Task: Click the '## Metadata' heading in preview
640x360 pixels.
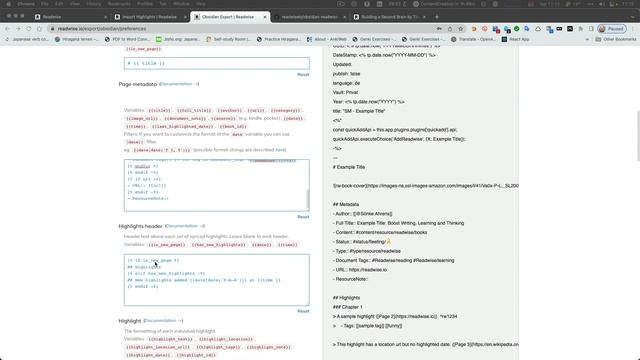Action: click(346, 204)
